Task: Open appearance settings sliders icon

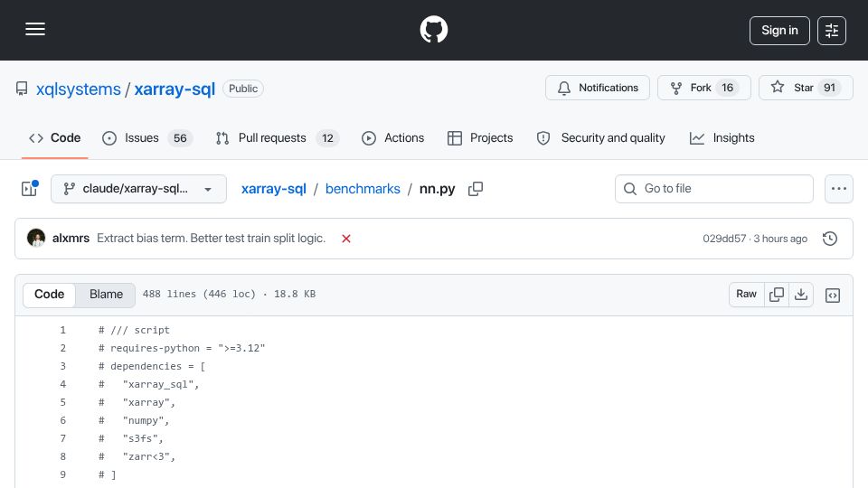Action: (832, 31)
